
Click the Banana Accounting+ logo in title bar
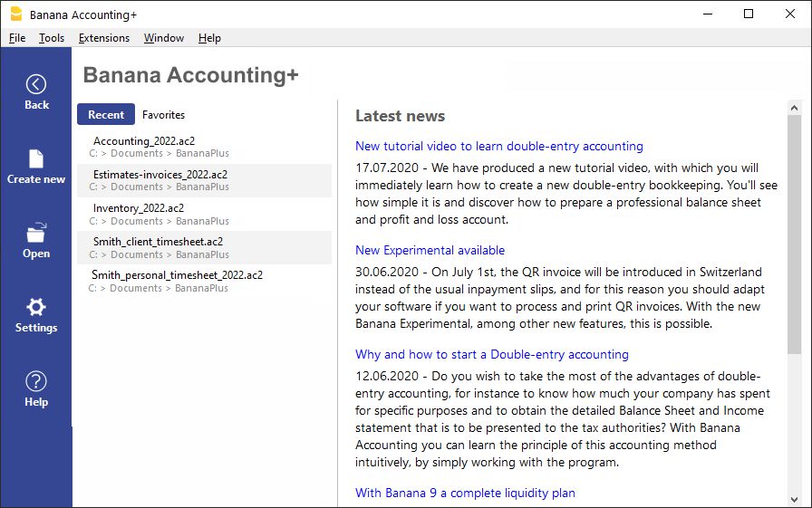tap(16, 14)
